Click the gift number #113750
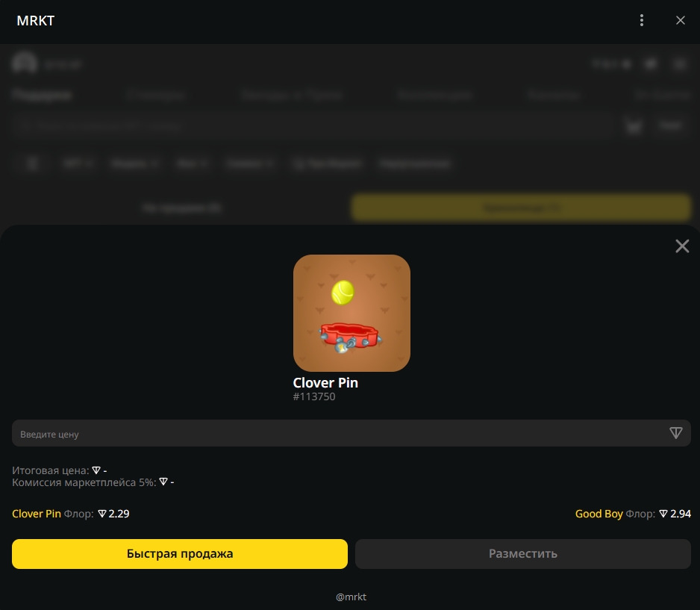 [314, 397]
